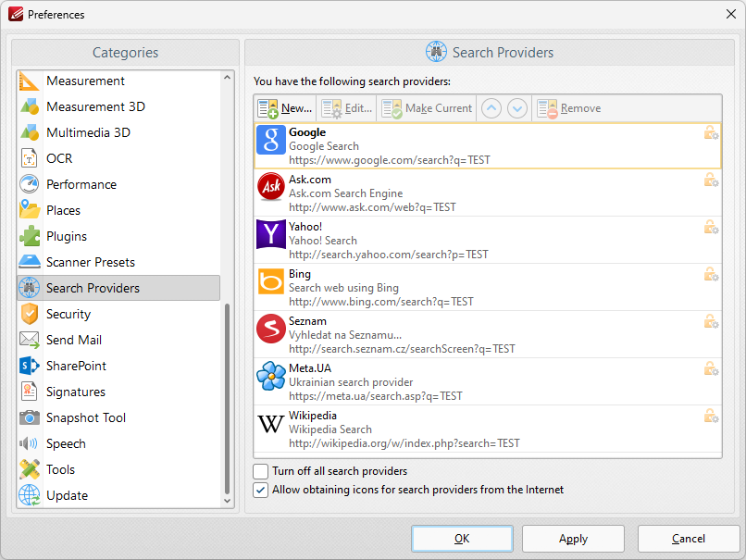Click the Send Mail envelope icon
Image resolution: width=746 pixels, height=560 pixels.
[x=29, y=340]
